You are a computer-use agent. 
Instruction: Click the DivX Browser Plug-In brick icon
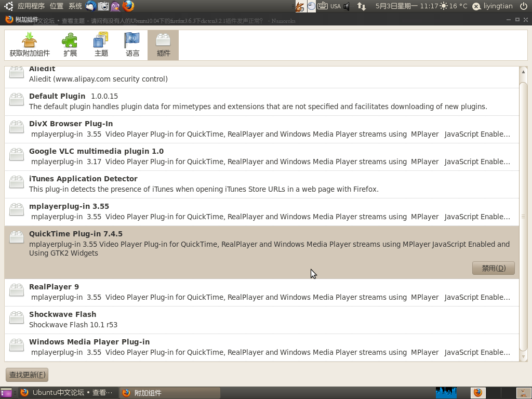16,127
